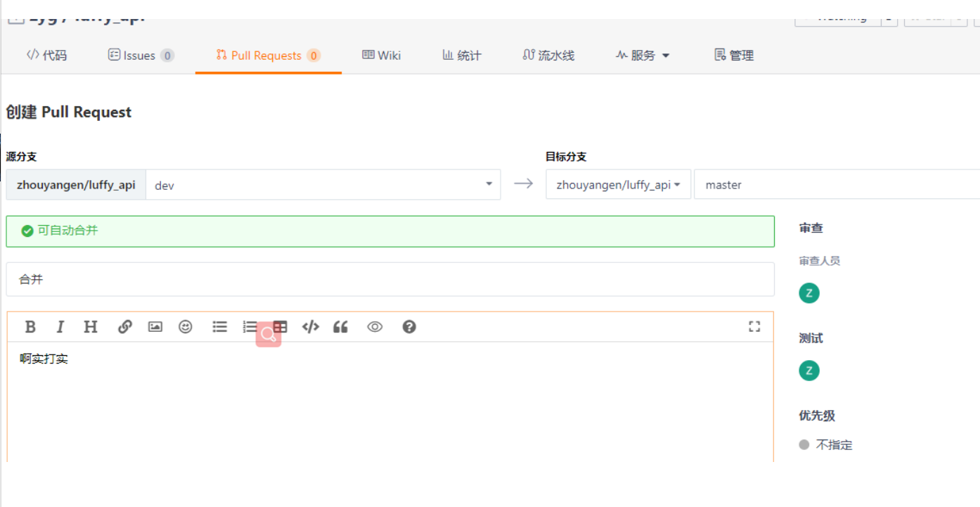Insert a heading using the H icon
The image size is (980, 507).
pyautogui.click(x=91, y=326)
